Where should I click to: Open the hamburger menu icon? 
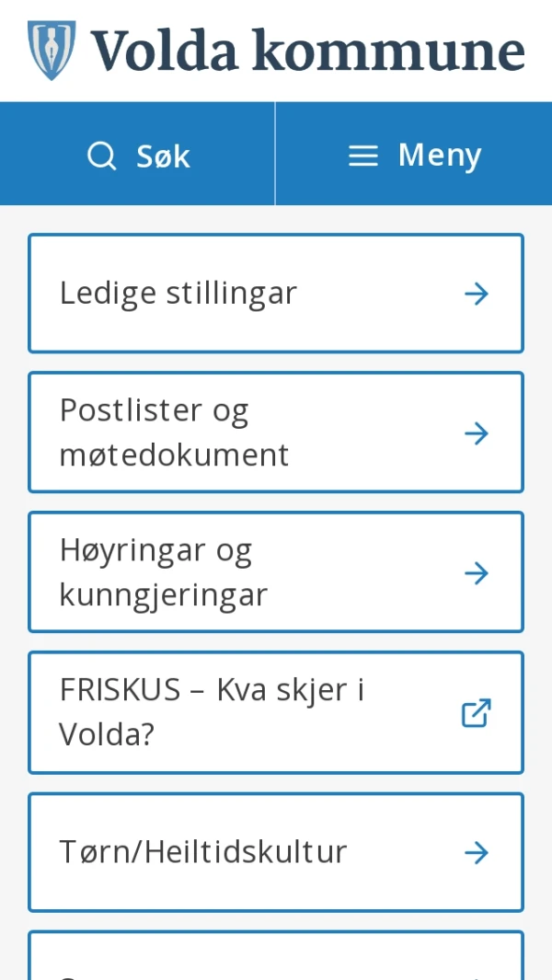[x=362, y=155]
